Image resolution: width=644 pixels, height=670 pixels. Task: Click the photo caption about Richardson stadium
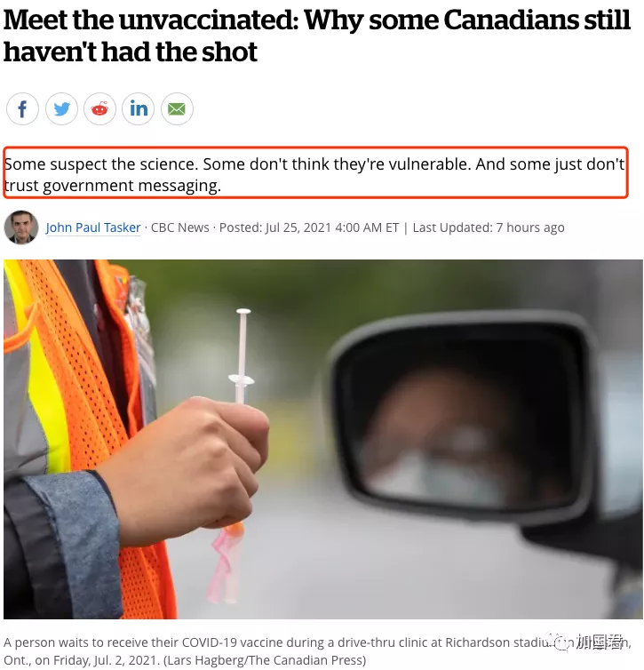point(317,651)
